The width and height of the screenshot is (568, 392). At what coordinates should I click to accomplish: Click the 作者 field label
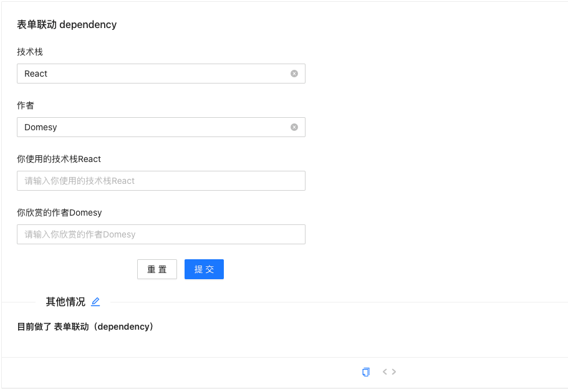pos(26,105)
